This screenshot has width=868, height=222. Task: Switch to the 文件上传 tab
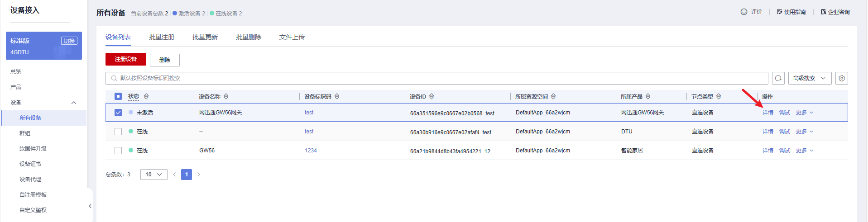[x=292, y=37]
